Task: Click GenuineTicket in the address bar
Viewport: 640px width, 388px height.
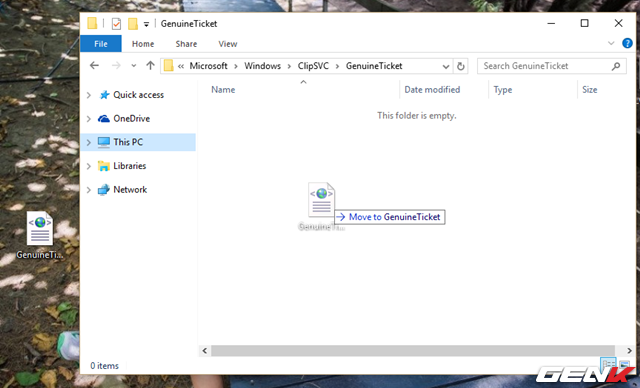Action: click(x=374, y=66)
